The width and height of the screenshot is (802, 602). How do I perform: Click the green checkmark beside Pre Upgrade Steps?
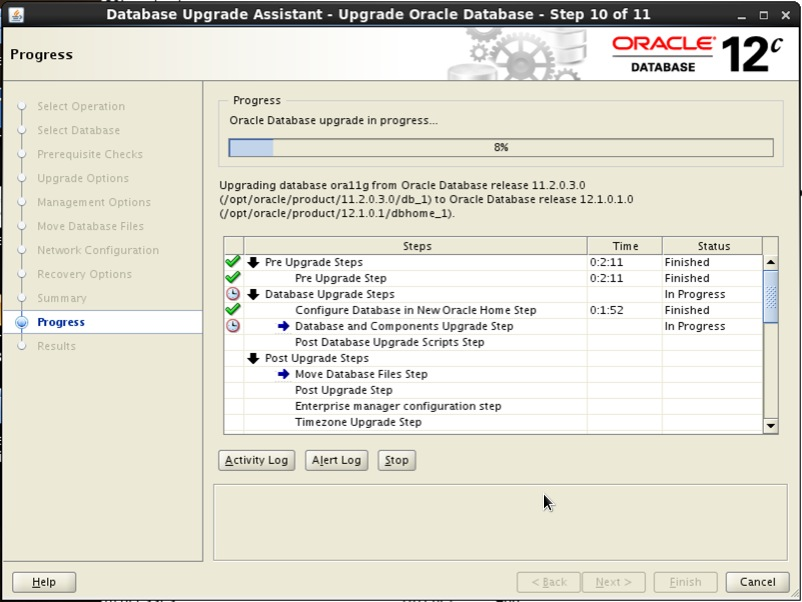[x=233, y=262]
